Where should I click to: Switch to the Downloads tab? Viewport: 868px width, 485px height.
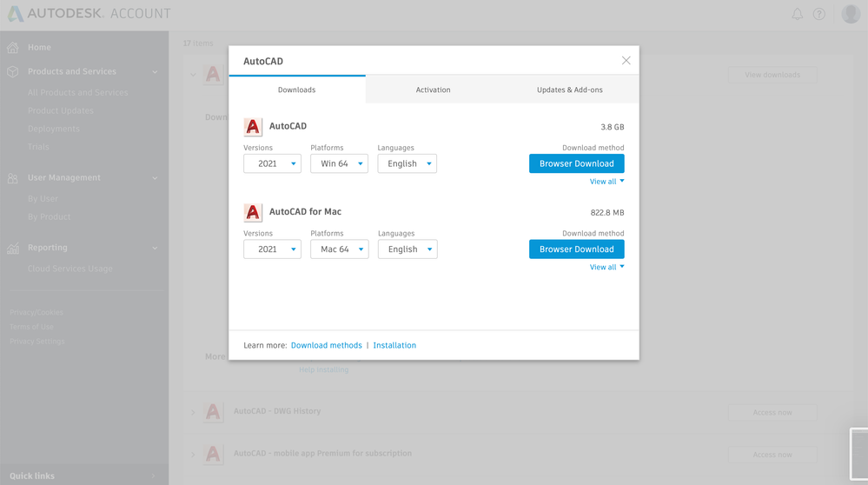click(296, 90)
